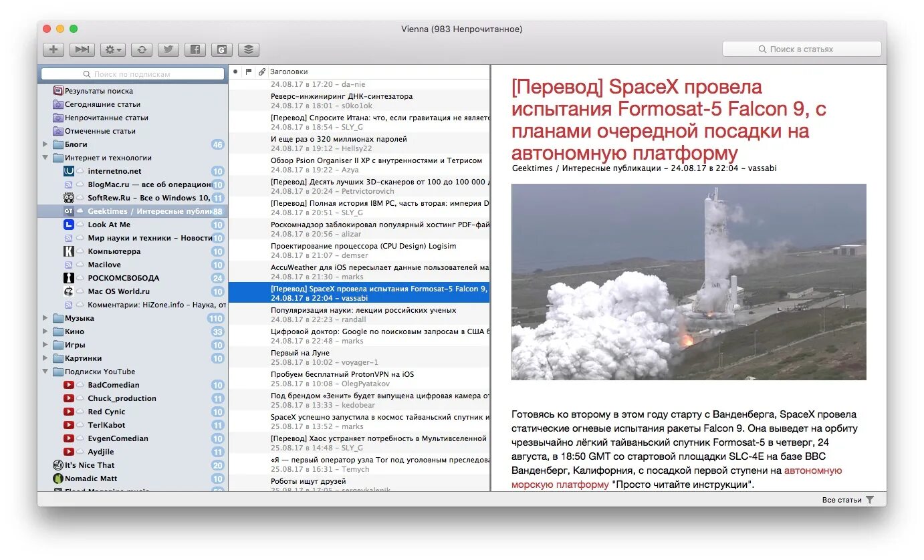The image size is (924, 560).
Task: Expand the 'Кино' folder triangle
Action: tap(45, 331)
